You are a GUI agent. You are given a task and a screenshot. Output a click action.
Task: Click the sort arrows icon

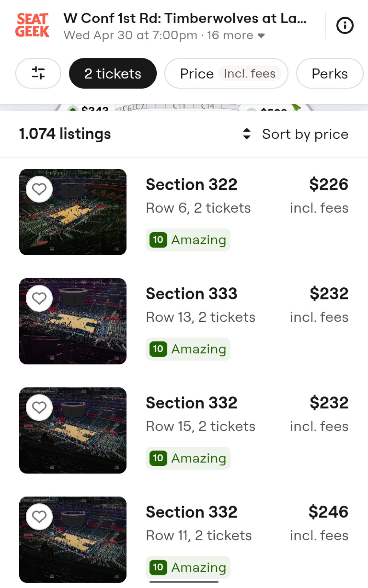(247, 134)
